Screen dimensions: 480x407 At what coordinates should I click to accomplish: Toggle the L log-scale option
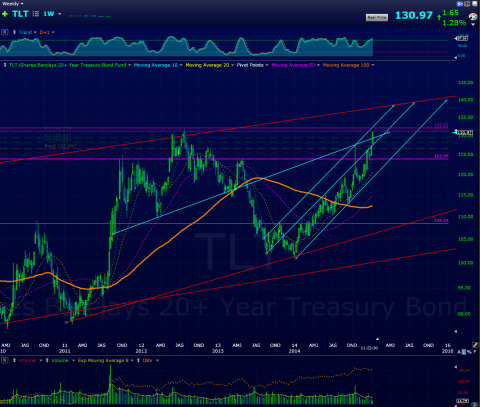pyautogui.click(x=464, y=352)
